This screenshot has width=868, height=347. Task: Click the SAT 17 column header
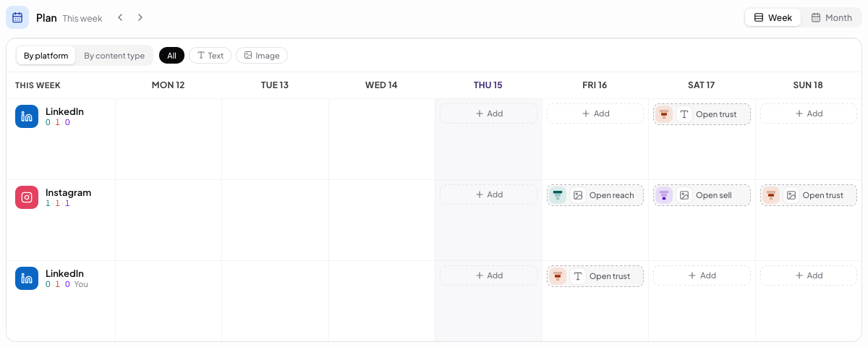pyautogui.click(x=702, y=85)
